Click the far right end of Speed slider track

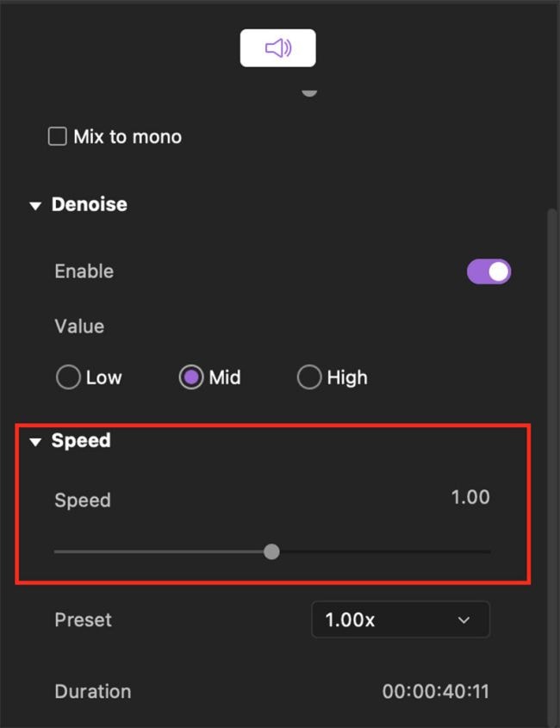coord(488,551)
